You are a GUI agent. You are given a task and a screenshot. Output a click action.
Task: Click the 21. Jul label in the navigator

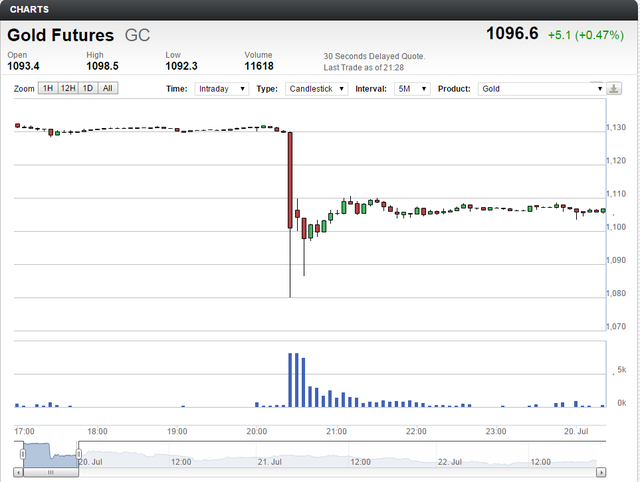click(270, 462)
